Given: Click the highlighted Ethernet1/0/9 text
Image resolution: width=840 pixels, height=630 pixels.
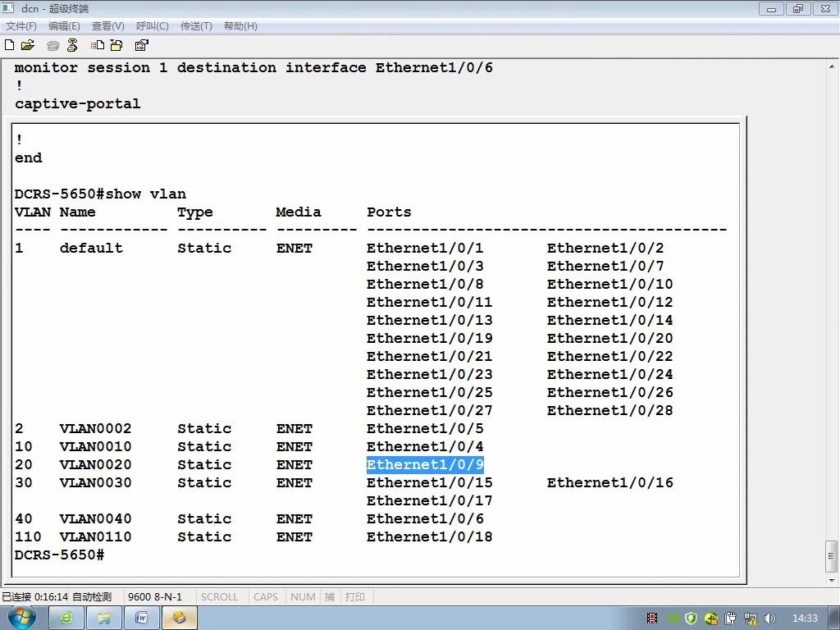Looking at the screenshot, I should click(426, 464).
